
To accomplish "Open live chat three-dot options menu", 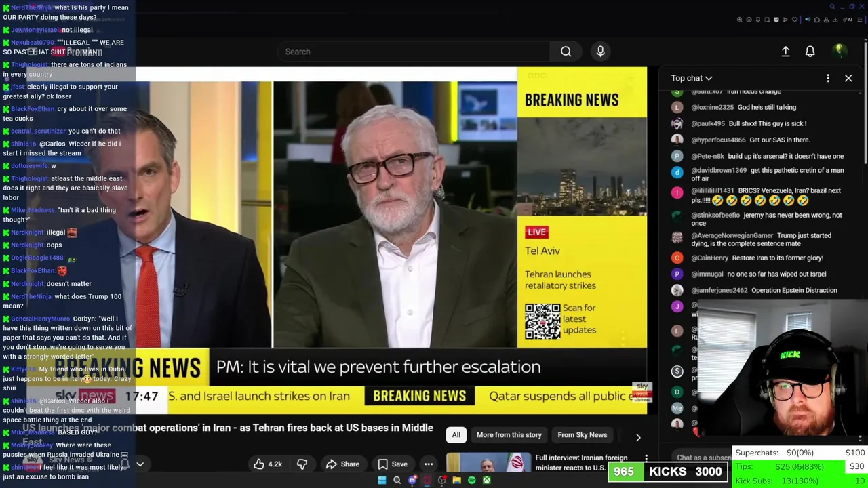I will (828, 78).
